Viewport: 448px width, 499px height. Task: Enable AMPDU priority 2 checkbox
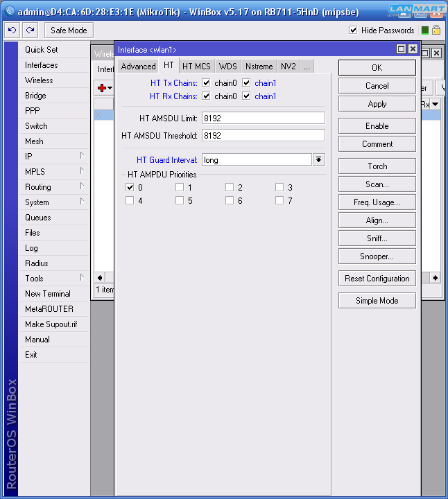pyautogui.click(x=230, y=187)
